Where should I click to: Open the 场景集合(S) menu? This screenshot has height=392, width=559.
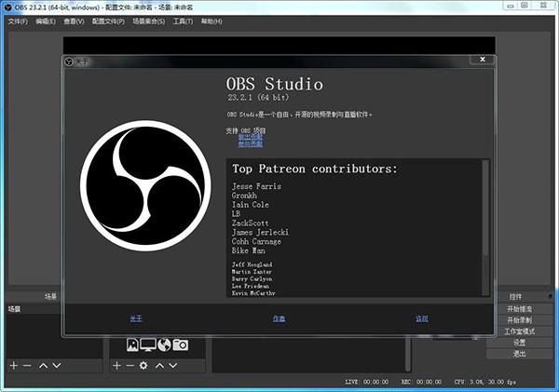click(149, 21)
